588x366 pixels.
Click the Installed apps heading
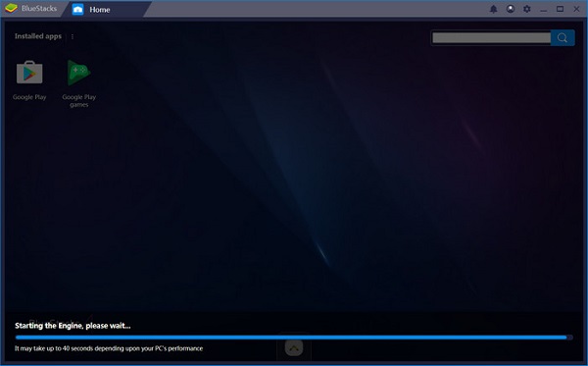38,36
